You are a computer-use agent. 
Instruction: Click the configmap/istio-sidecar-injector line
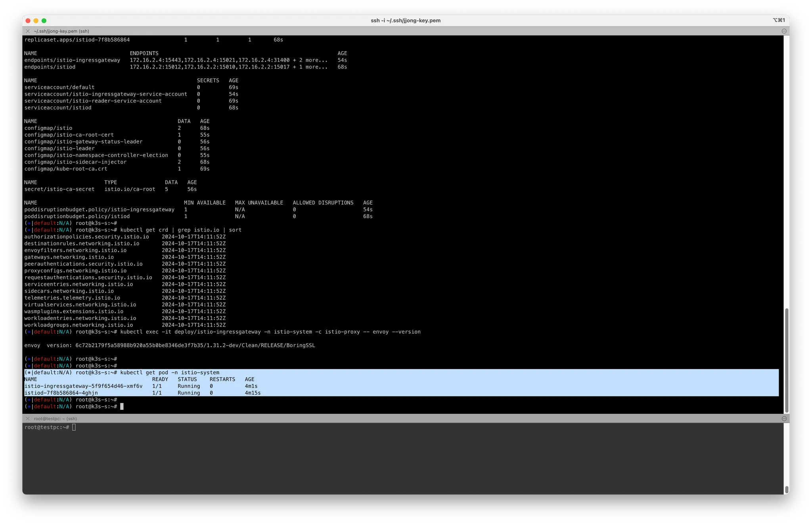point(75,162)
